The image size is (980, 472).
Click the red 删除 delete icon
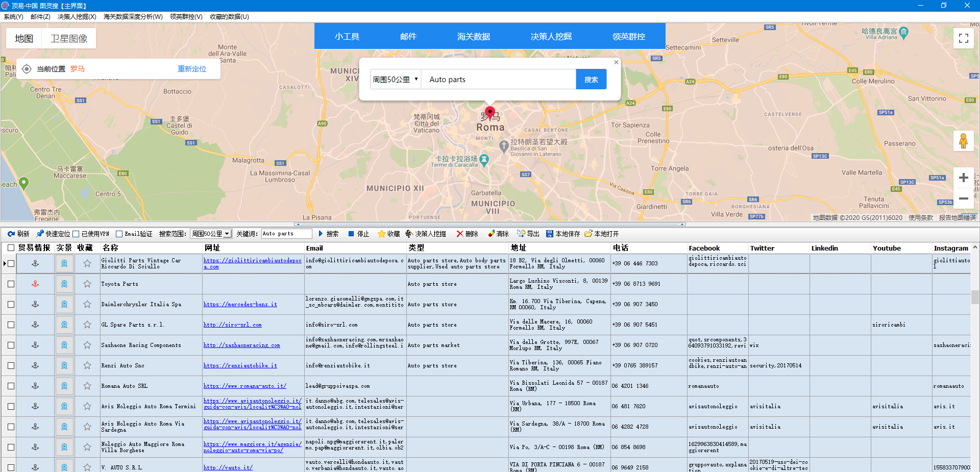460,234
